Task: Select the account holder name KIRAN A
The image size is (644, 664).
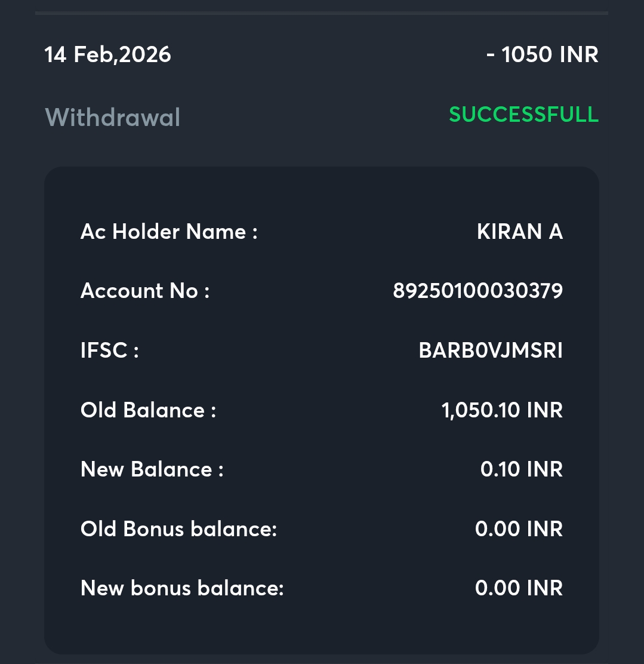Action: click(519, 232)
